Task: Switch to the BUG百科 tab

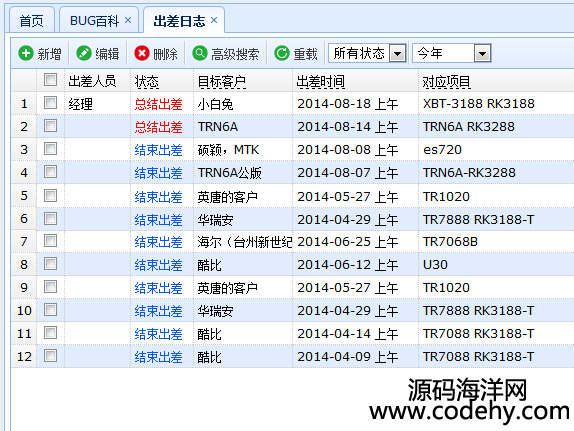Action: point(94,21)
